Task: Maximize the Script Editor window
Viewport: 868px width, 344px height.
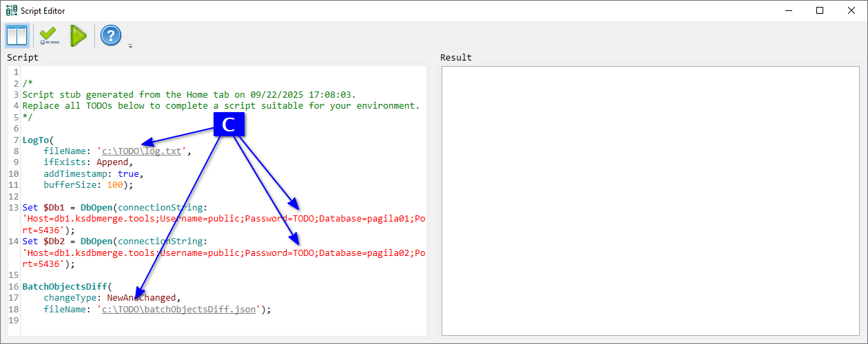Action: [819, 10]
